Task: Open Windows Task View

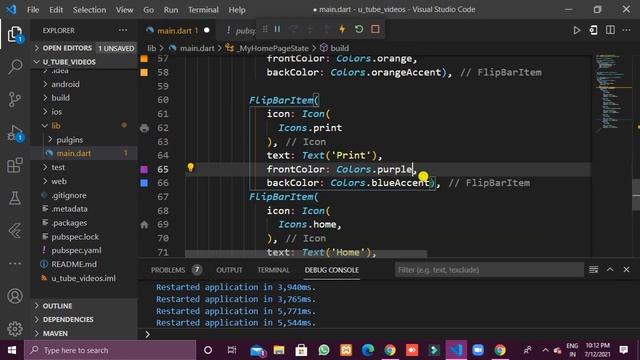Action: [x=231, y=350]
